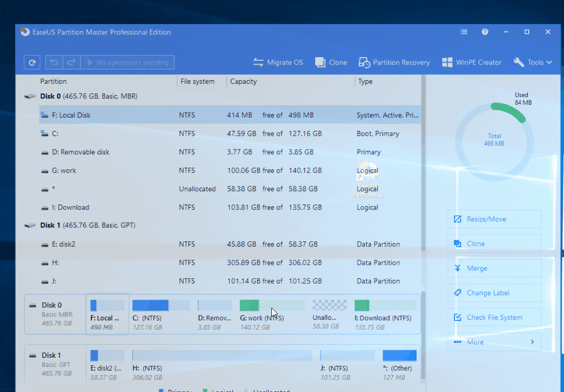564x392 pixels.
Task: Open the list menu icon in title bar
Action: pyautogui.click(x=464, y=32)
